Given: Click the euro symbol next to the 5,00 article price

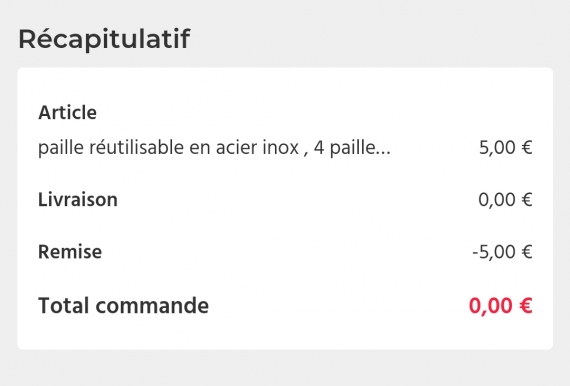Looking at the screenshot, I should pyautogui.click(x=527, y=148).
